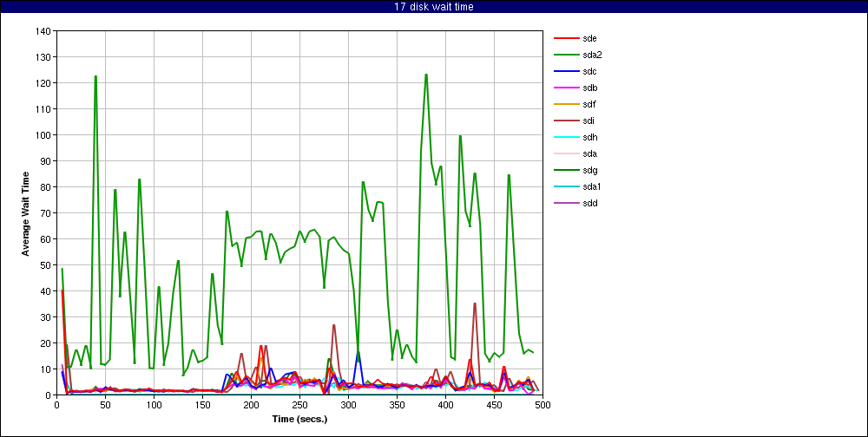This screenshot has height=437, width=868.
Task: Click the sdg legend label
Action: click(589, 170)
